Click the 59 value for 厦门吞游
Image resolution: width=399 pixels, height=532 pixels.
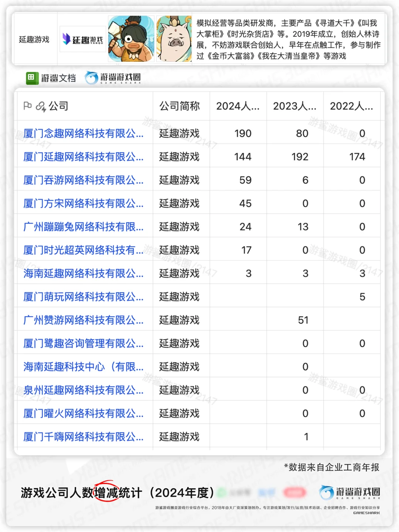[x=246, y=180]
